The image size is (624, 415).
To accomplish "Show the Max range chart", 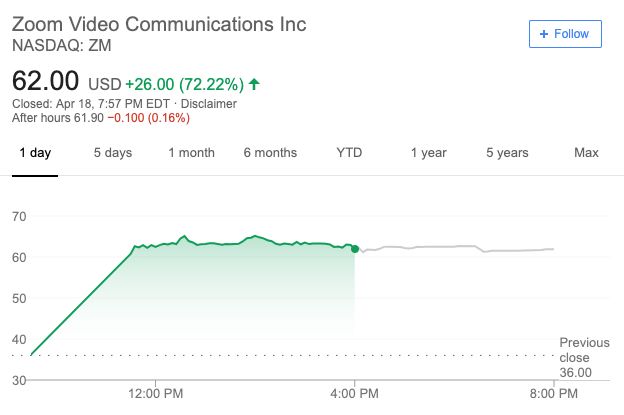I will (586, 153).
